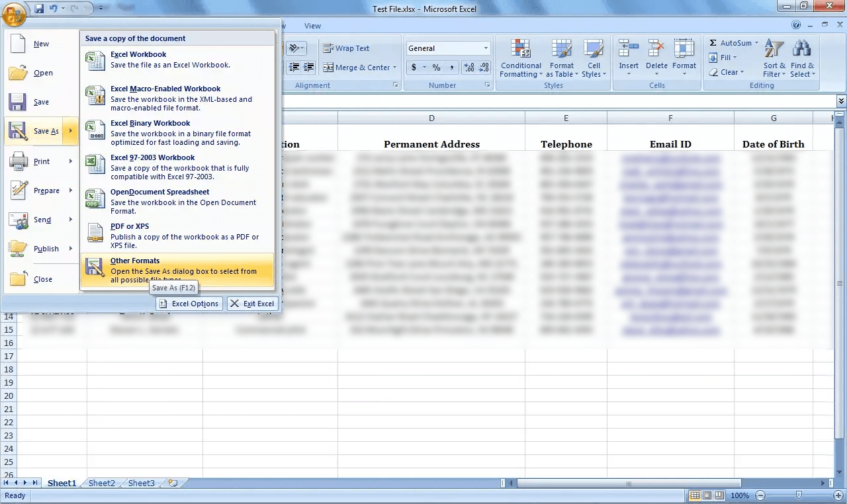Click the Excel Options button
The image size is (847, 504).
[x=189, y=303]
